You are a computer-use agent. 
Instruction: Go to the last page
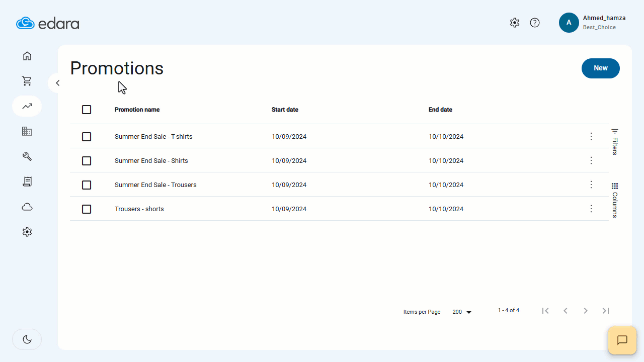tap(606, 311)
